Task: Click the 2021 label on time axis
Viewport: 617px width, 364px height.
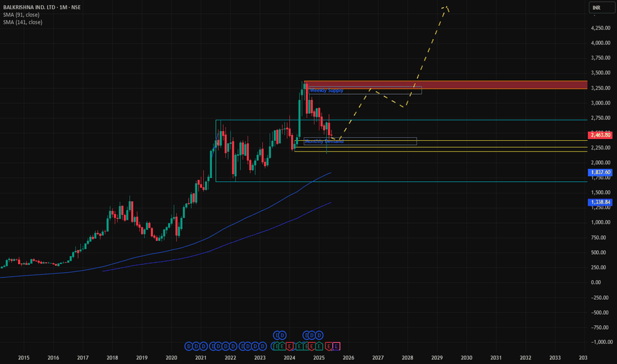Action: pos(201,357)
